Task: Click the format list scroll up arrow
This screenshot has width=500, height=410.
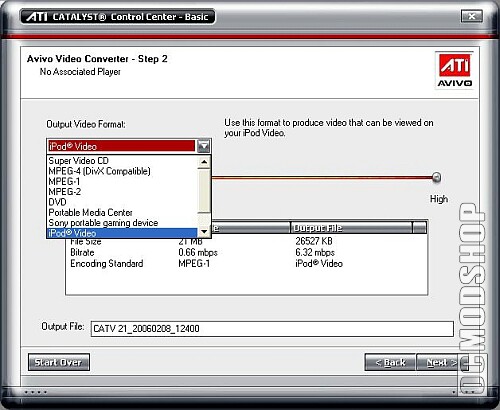Action: [204, 162]
